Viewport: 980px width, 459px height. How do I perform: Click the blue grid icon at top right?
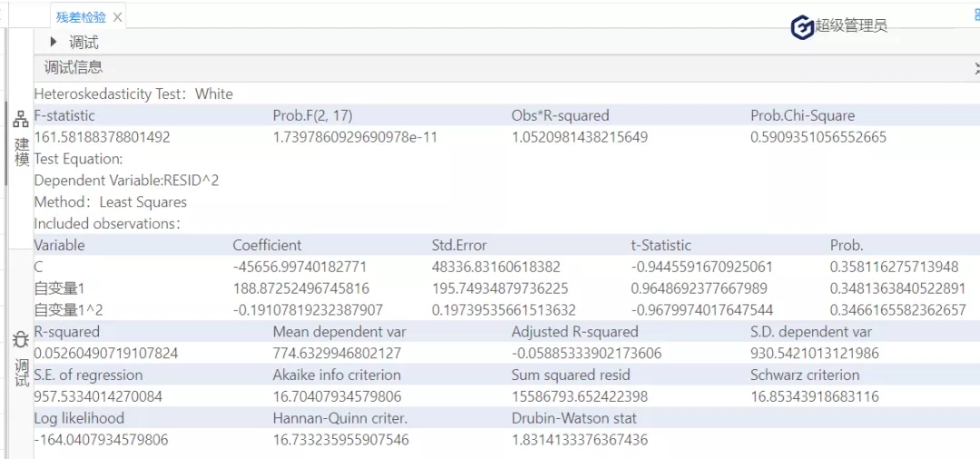975,15
